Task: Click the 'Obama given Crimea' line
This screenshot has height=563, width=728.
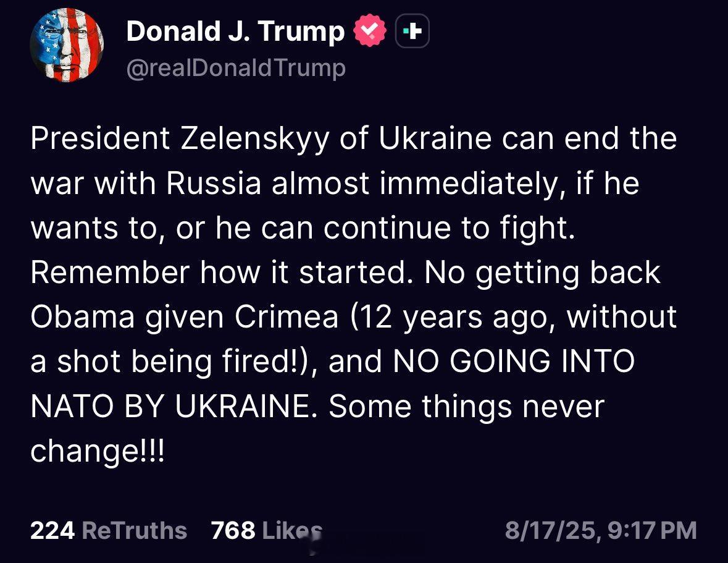Action: (x=353, y=317)
